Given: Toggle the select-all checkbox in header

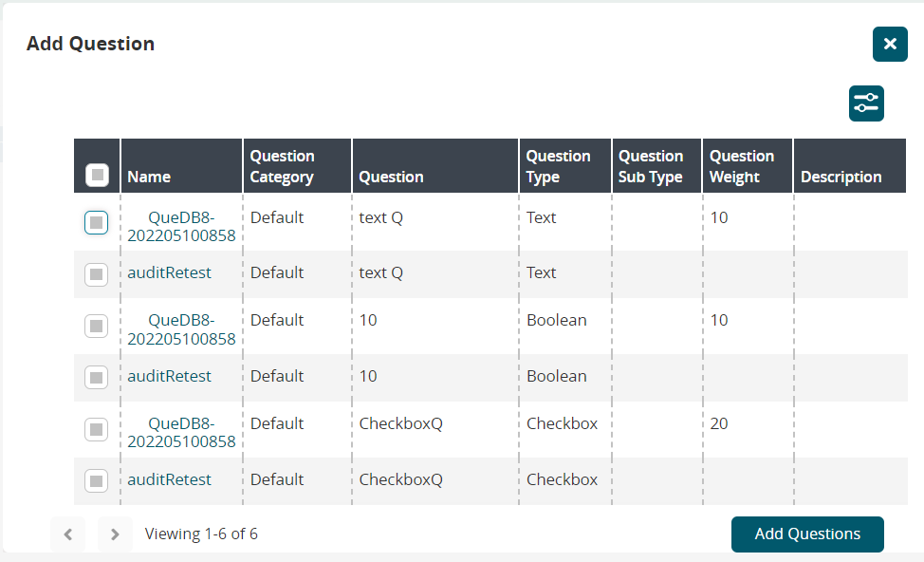Looking at the screenshot, I should [97, 176].
